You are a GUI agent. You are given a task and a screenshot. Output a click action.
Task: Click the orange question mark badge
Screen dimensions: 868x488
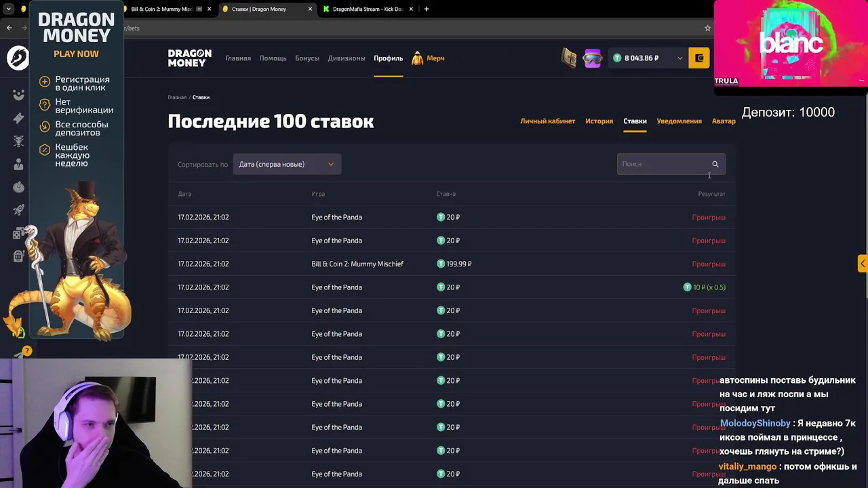coord(27,351)
